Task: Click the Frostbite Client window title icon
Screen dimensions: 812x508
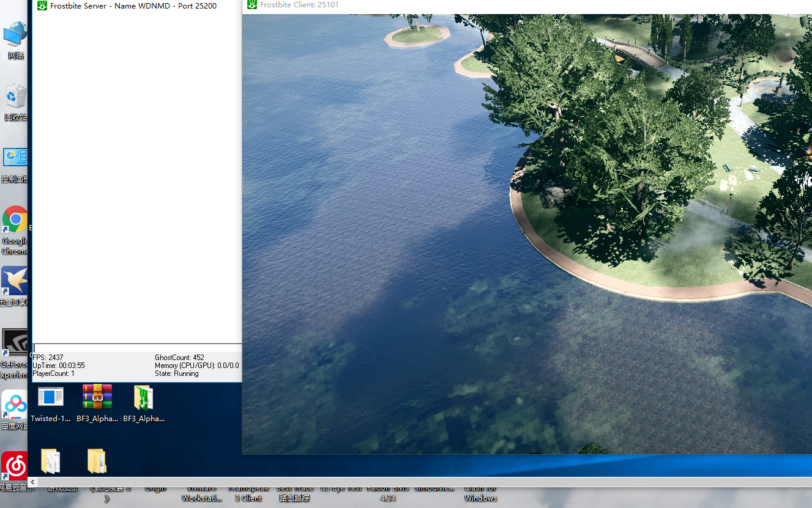Action: pyautogui.click(x=251, y=6)
